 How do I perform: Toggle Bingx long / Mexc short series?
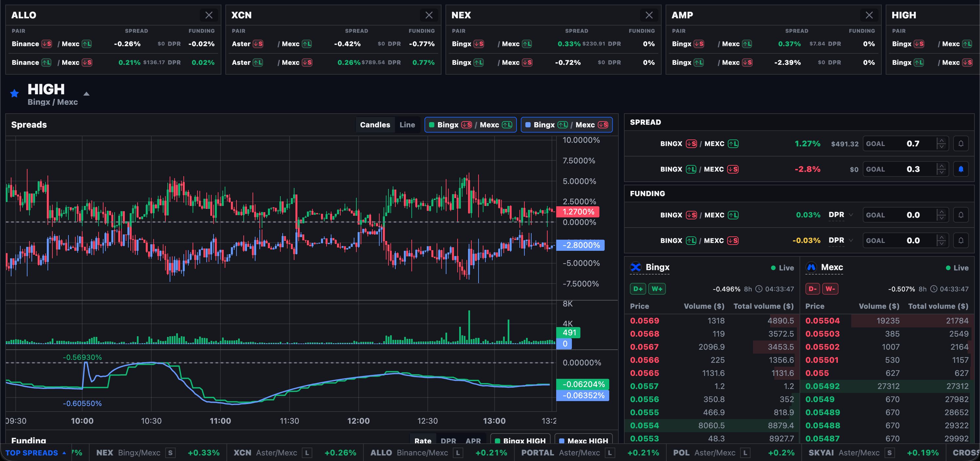pyautogui.click(x=566, y=125)
